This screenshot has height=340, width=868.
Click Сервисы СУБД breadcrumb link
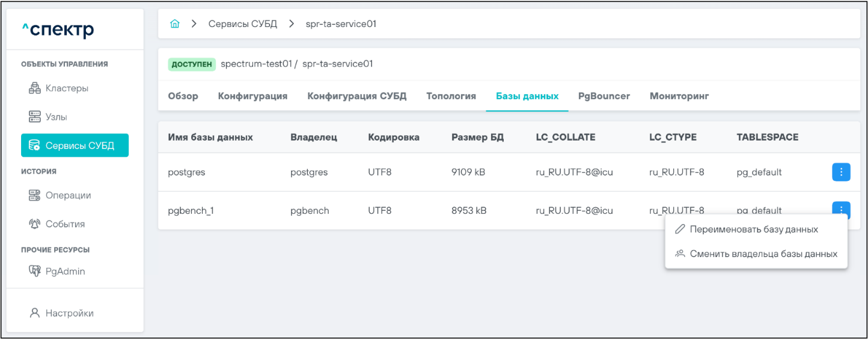[x=242, y=24]
